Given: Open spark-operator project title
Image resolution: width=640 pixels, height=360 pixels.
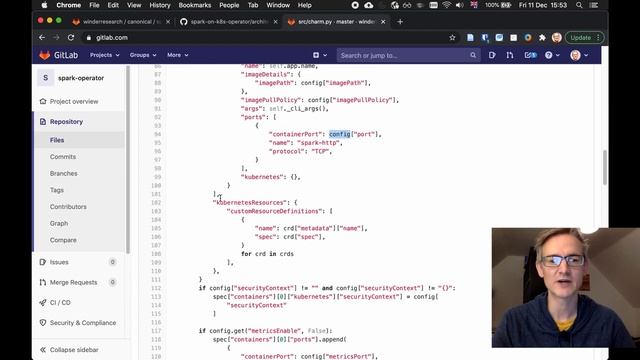Looking at the screenshot, I should click(x=81, y=78).
